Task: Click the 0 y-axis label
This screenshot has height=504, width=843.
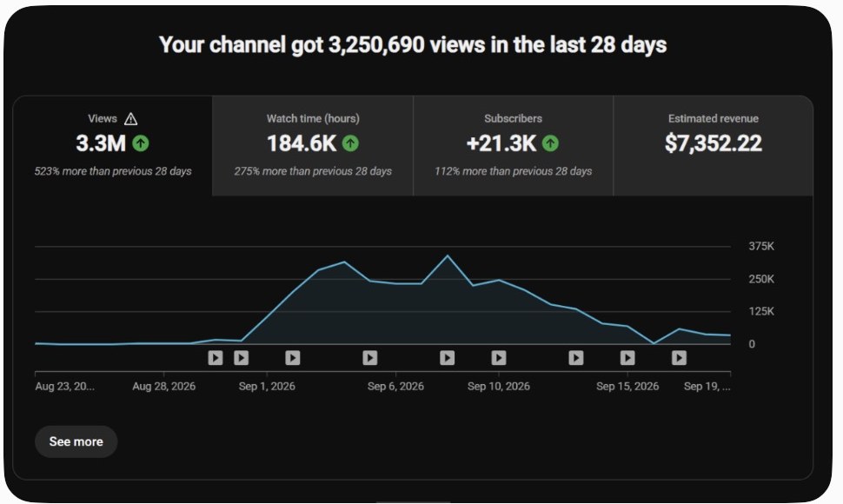Action: (x=752, y=344)
